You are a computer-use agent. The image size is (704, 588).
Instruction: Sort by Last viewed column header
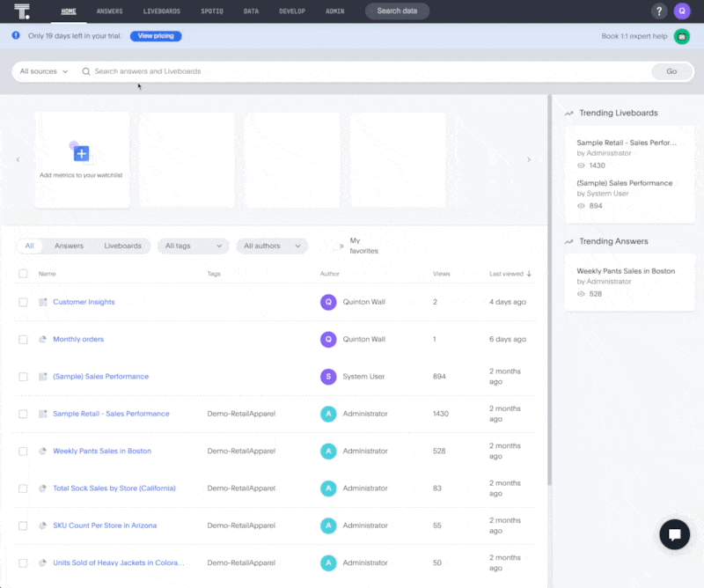(510, 274)
